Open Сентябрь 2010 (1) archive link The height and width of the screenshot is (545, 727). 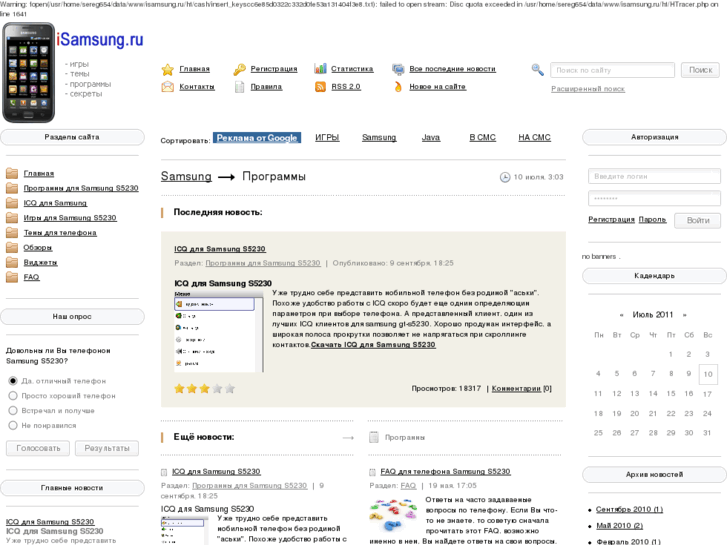(630, 510)
